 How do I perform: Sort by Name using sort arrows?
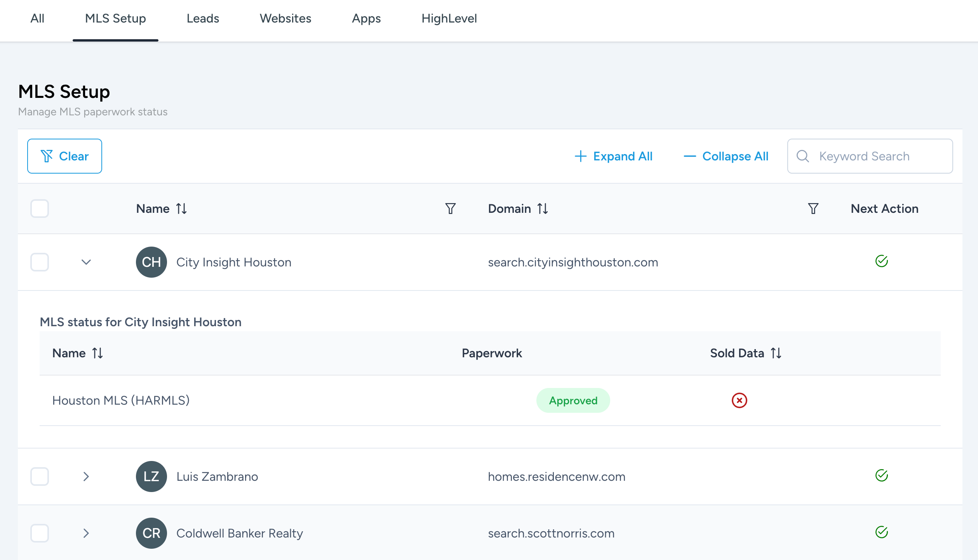(181, 209)
